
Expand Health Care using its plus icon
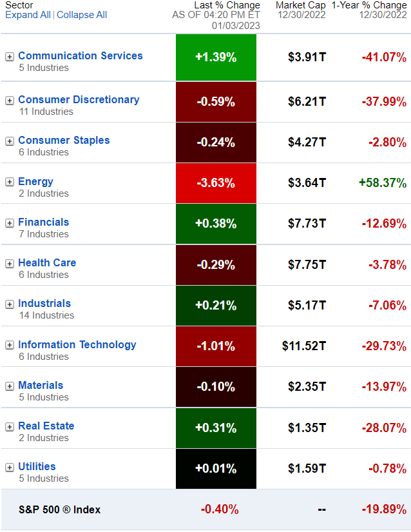(10, 264)
